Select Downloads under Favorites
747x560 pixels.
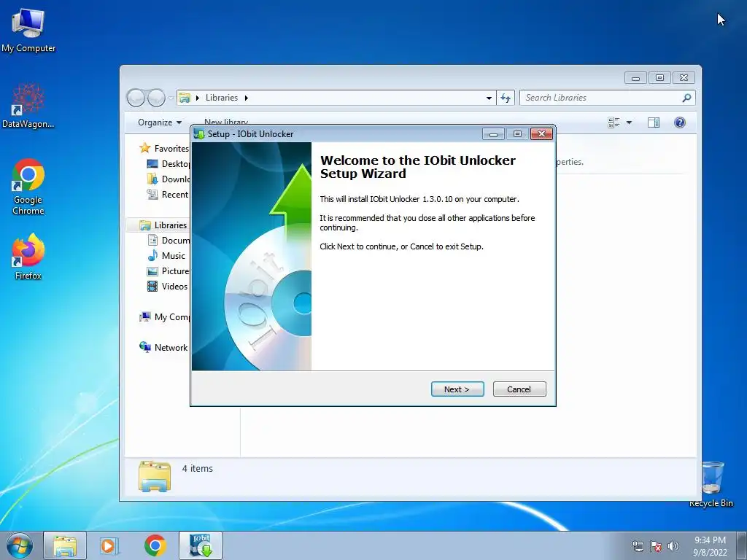point(169,179)
